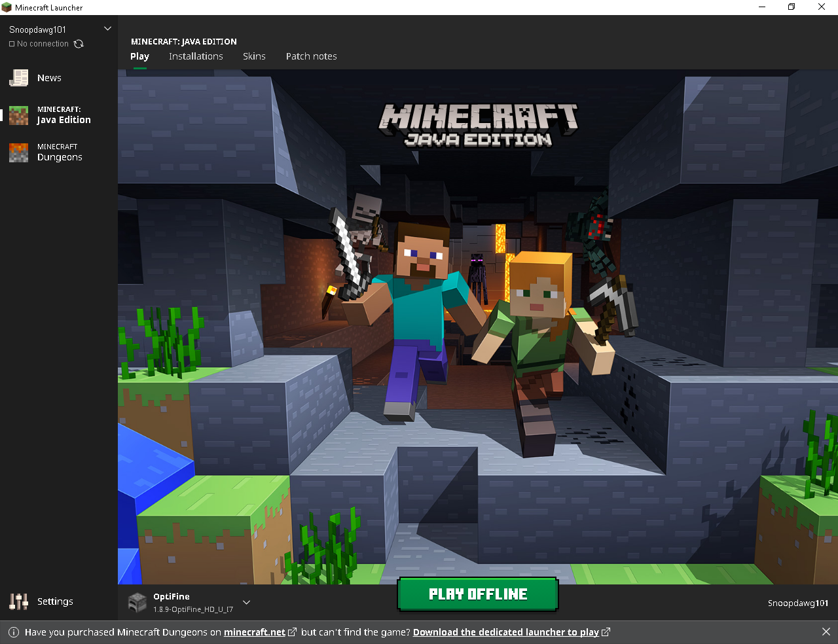
Task: Click Download the dedicated launcher link
Action: pos(505,632)
